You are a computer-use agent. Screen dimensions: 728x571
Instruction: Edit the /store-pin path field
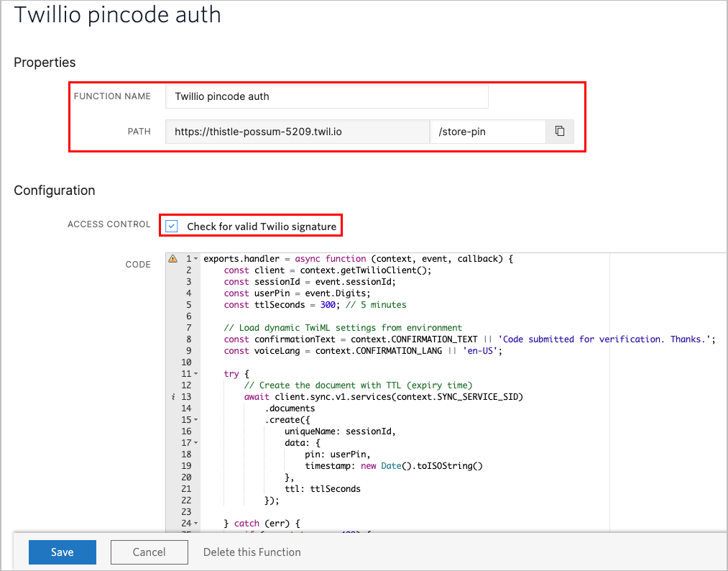point(487,132)
